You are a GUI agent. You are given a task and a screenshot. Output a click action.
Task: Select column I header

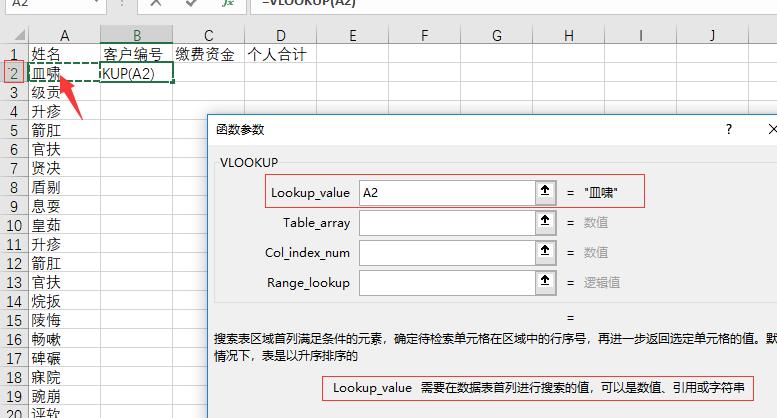pos(640,35)
